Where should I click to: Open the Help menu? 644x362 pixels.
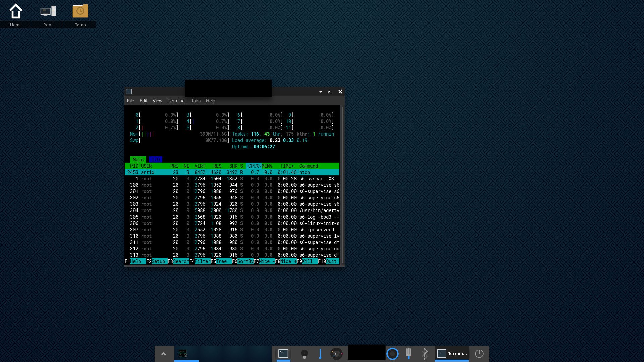pyautogui.click(x=210, y=101)
